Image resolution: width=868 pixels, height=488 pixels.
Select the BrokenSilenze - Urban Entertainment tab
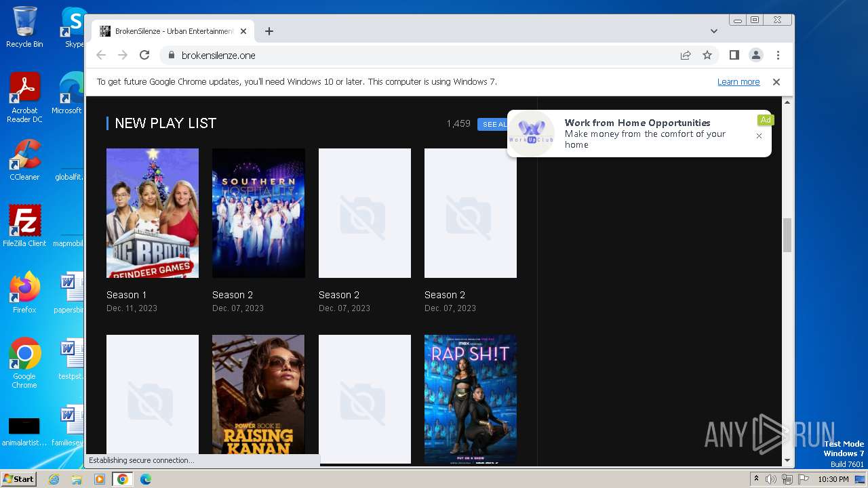[173, 31]
